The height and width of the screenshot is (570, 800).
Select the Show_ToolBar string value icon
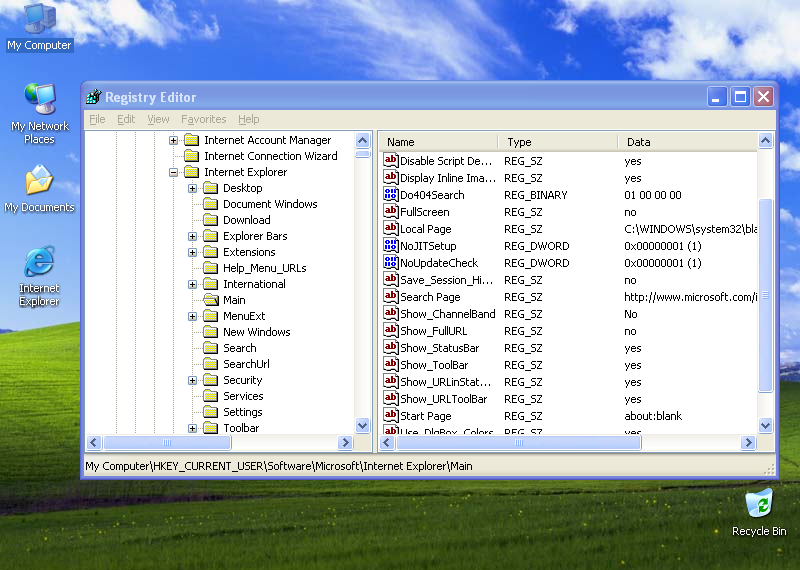pyautogui.click(x=390, y=365)
